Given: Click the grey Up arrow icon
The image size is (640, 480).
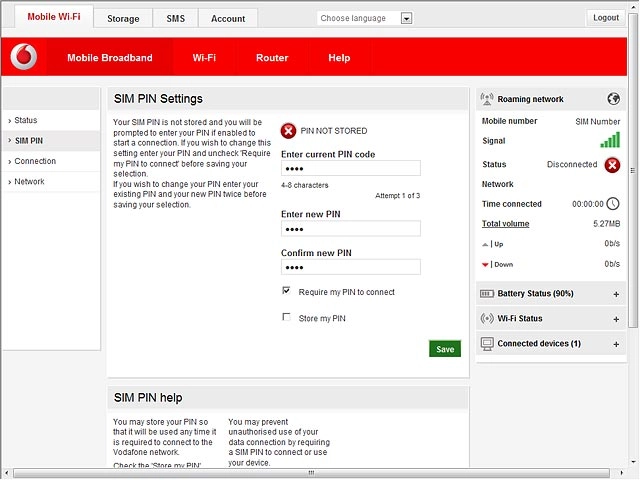Looking at the screenshot, I should (x=484, y=244).
